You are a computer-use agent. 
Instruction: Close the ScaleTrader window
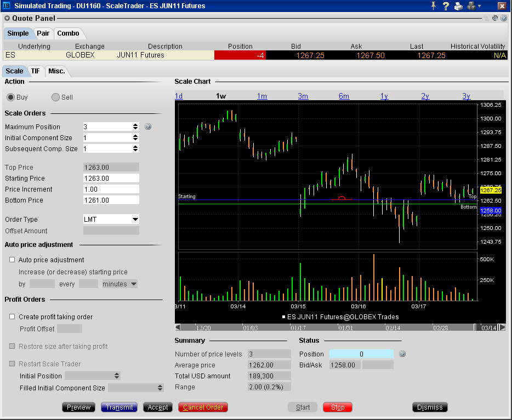click(x=502, y=6)
